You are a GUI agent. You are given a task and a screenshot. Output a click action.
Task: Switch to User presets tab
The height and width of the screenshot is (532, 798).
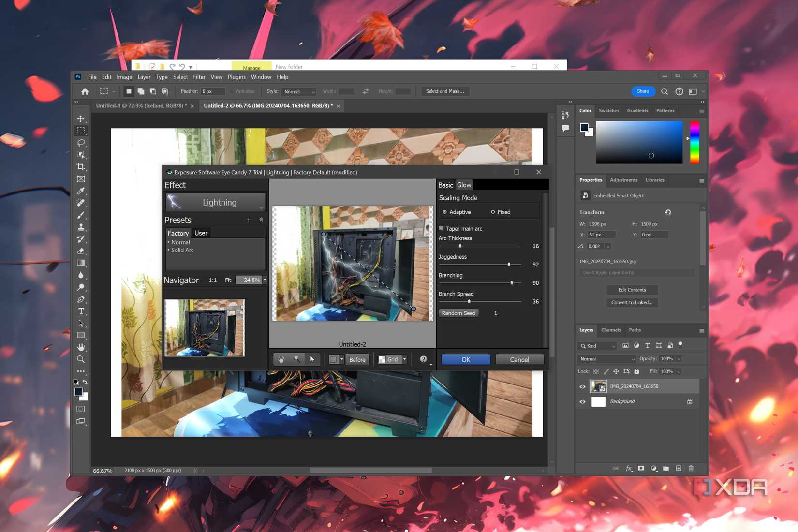(201, 233)
